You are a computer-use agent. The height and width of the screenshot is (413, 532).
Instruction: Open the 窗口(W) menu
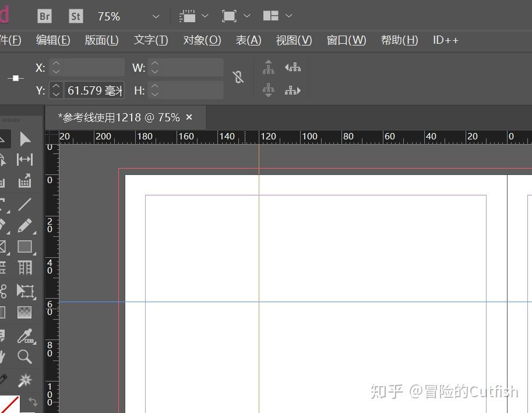pyautogui.click(x=346, y=40)
